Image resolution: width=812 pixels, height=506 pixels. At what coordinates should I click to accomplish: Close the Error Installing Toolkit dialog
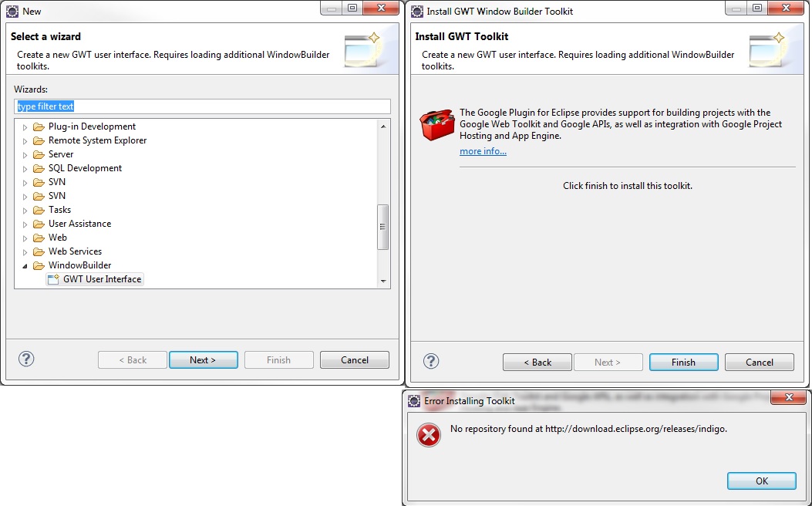coord(789,398)
